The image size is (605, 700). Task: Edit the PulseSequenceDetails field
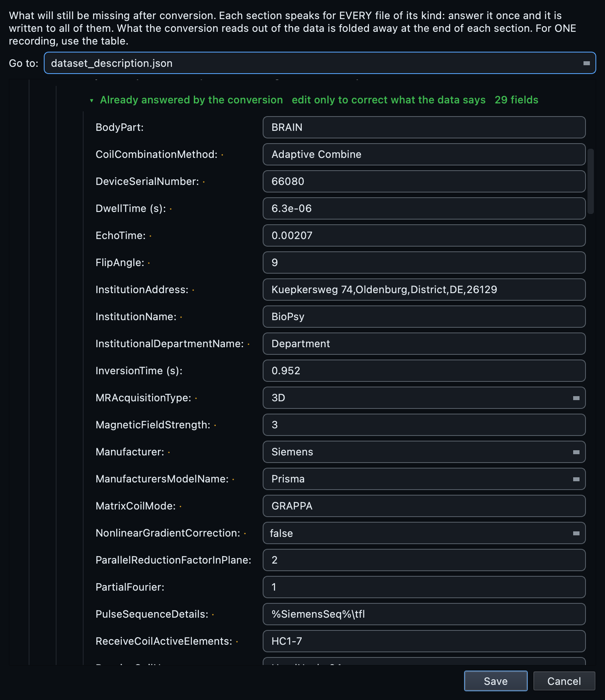(x=424, y=614)
